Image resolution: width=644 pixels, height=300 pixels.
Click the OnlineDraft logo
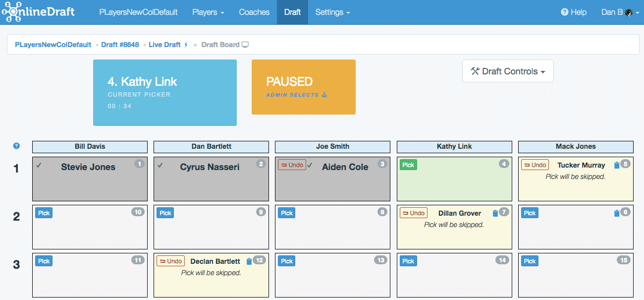click(x=38, y=12)
